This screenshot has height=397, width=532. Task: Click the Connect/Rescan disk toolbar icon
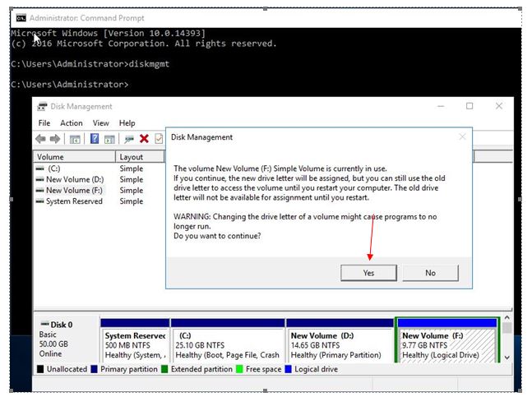[x=129, y=139]
